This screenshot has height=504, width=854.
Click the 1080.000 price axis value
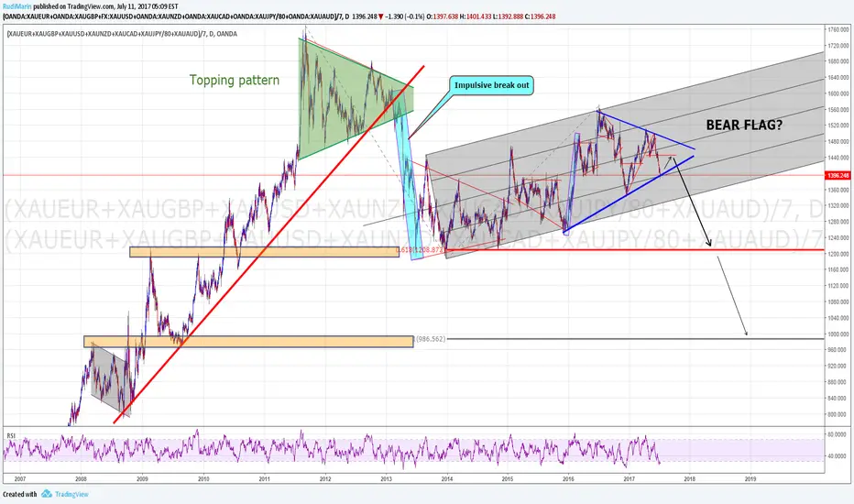(838, 301)
